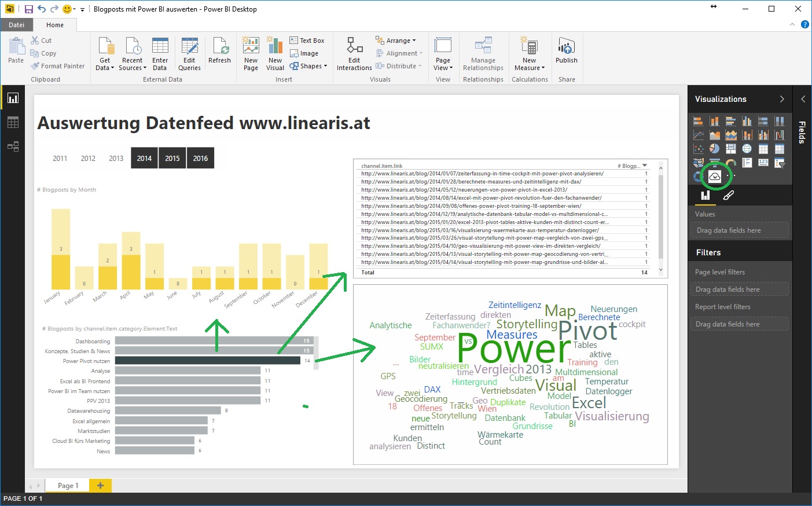
Task: Add a new page with plus button
Action: [100, 485]
